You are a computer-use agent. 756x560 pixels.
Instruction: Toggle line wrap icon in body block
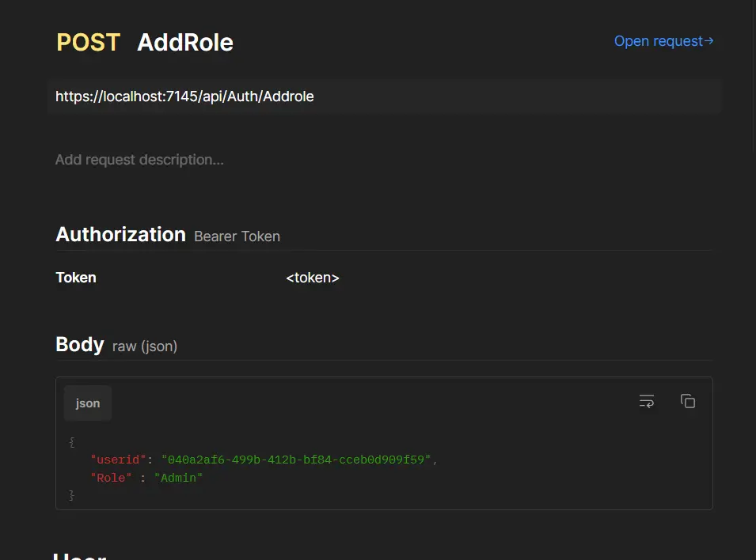pyautogui.click(x=647, y=402)
